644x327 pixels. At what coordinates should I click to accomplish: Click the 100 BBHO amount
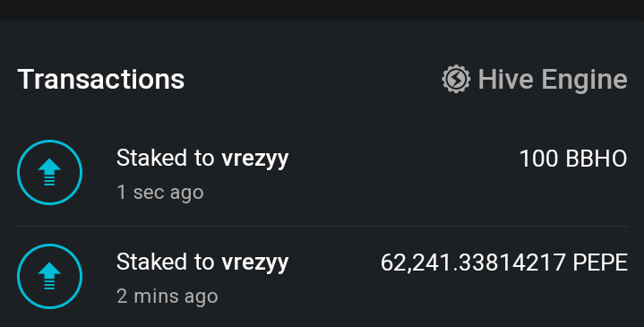point(573,159)
